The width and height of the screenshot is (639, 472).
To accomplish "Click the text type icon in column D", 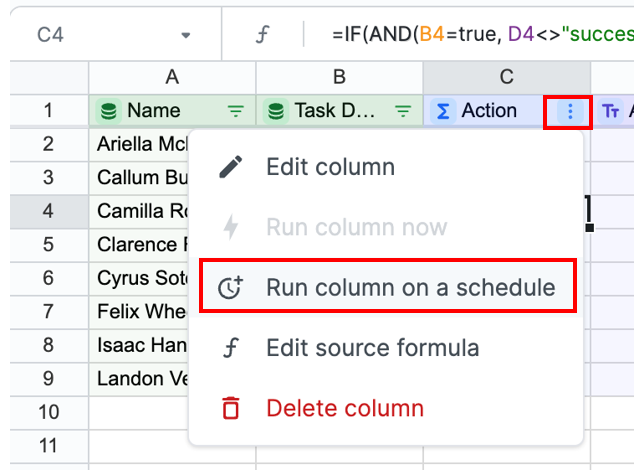I will (610, 111).
